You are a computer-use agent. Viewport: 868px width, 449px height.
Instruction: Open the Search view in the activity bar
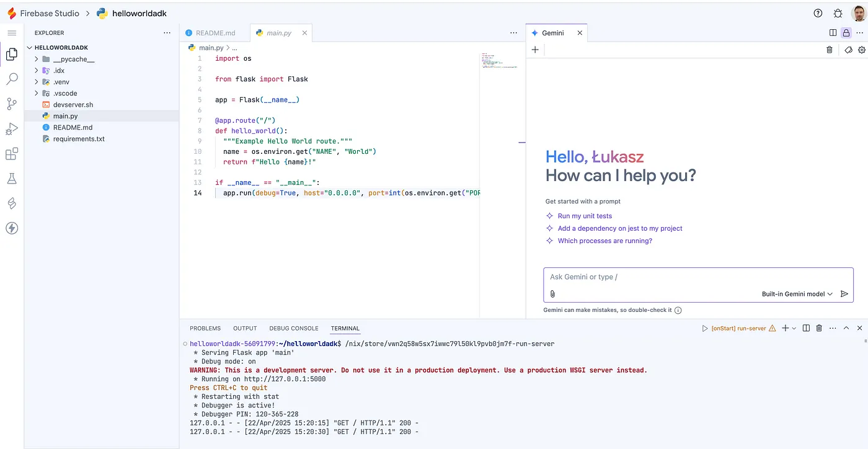click(x=11, y=79)
